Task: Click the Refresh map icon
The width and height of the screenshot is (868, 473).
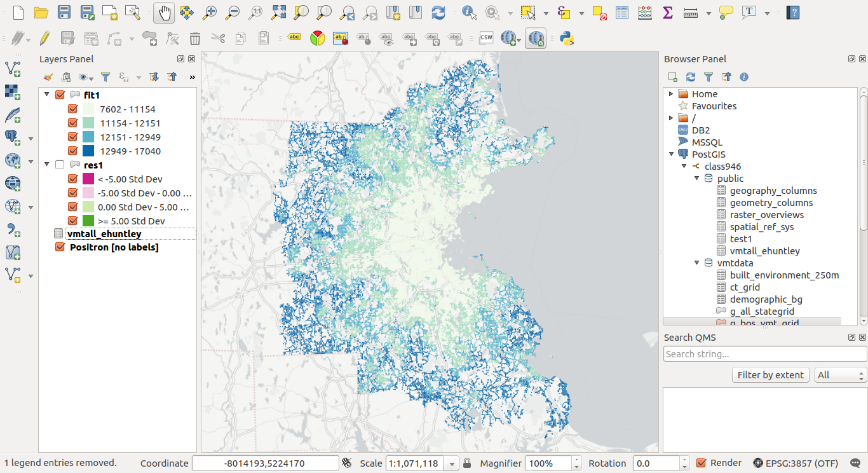Action: click(438, 12)
